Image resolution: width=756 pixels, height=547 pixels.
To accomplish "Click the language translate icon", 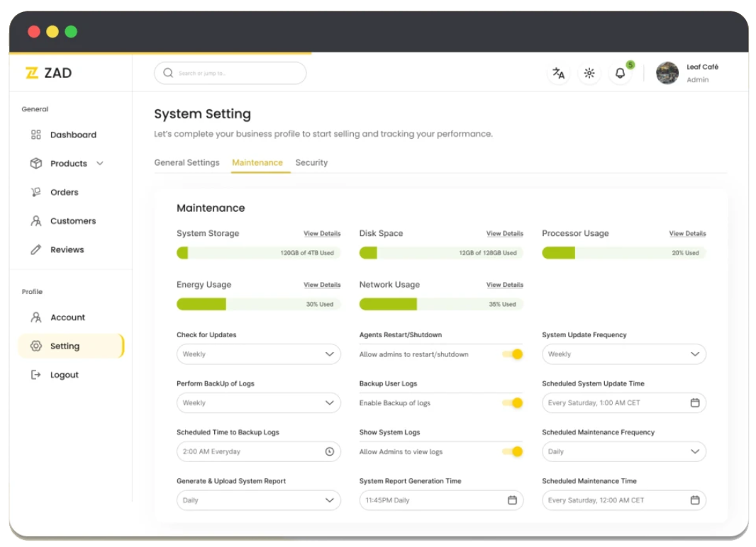I will [x=559, y=73].
